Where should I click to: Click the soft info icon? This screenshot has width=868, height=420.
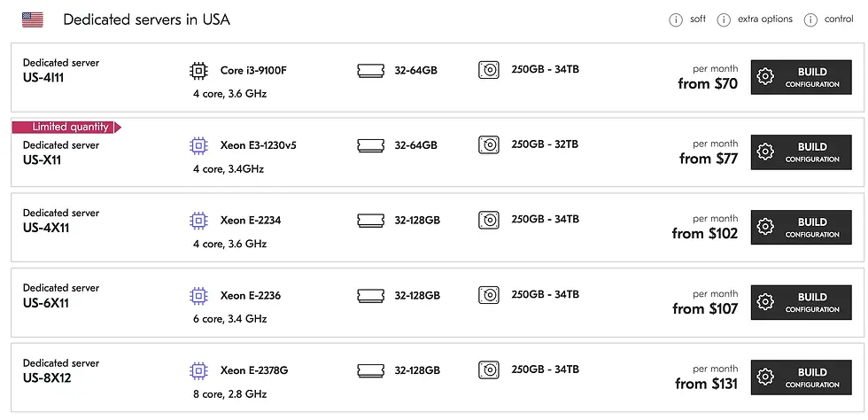[676, 19]
